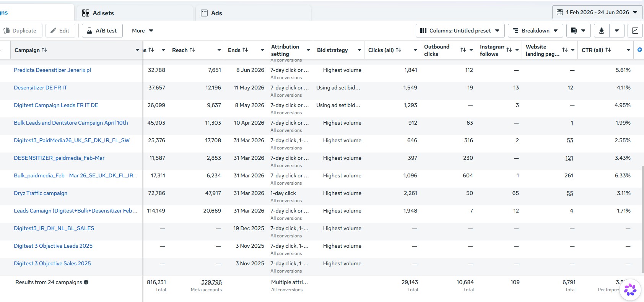Viewport: 644px width, 302px height.
Task: Click the CTR value 6.33%
Action: coord(623,175)
